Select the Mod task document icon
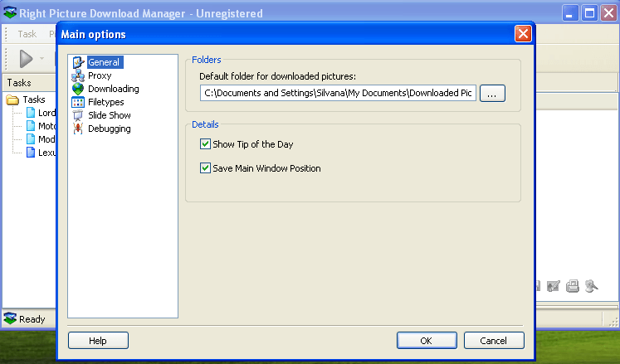This screenshot has height=364, width=620. 31,139
